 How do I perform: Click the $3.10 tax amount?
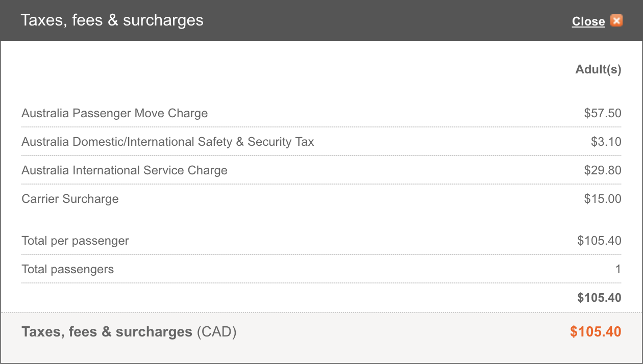click(606, 142)
